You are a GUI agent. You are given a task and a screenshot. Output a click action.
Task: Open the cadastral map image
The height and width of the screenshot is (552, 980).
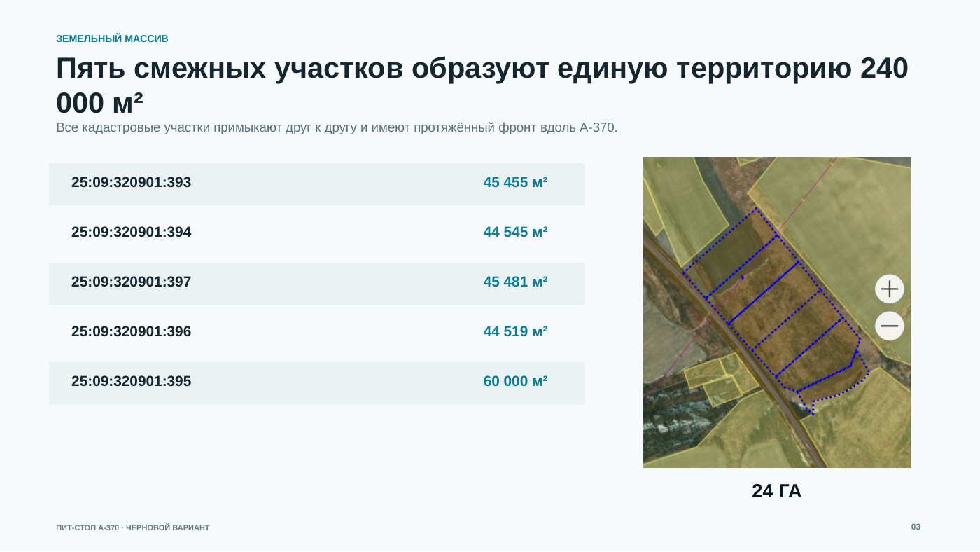777,312
